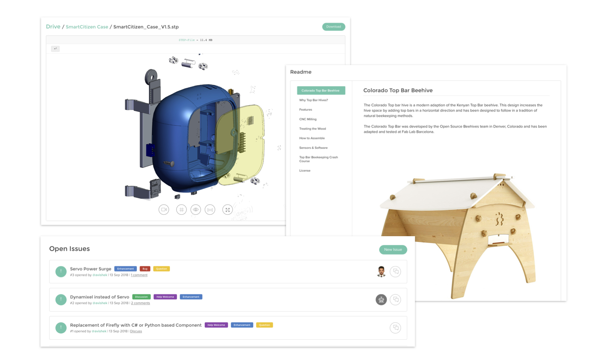The image size is (607, 364).
Task: Select the 'How to Assemble' readme section
Action: click(312, 138)
